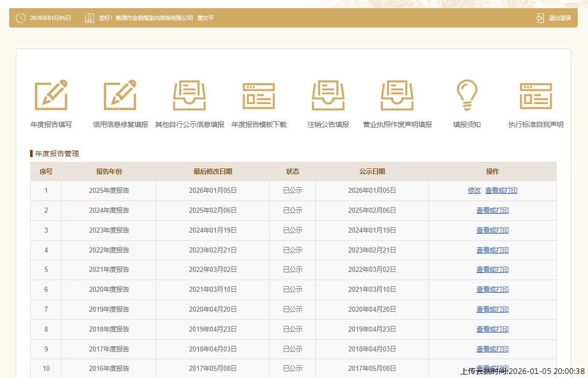Click 查看或打印 for 2020年度报告
The height and width of the screenshot is (378, 588).
[x=493, y=290]
